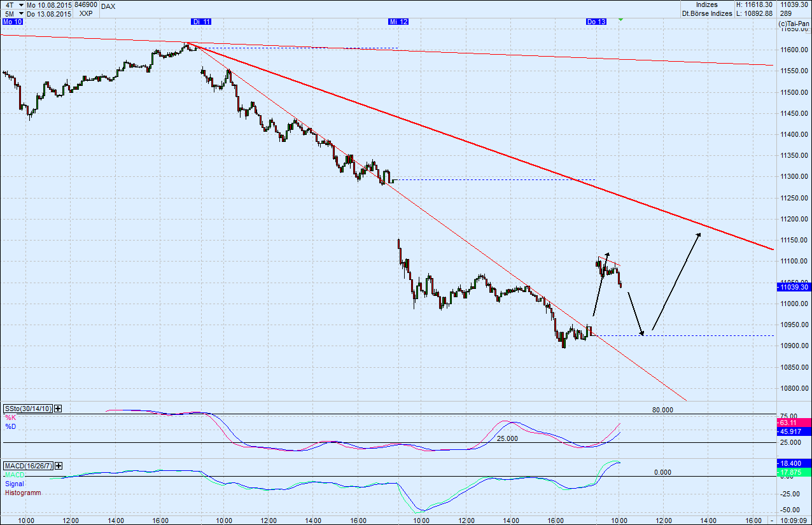Click the plus icon beside MACD(16/26/7)
Image resolution: width=812 pixels, height=525 pixels.
click(x=58, y=466)
